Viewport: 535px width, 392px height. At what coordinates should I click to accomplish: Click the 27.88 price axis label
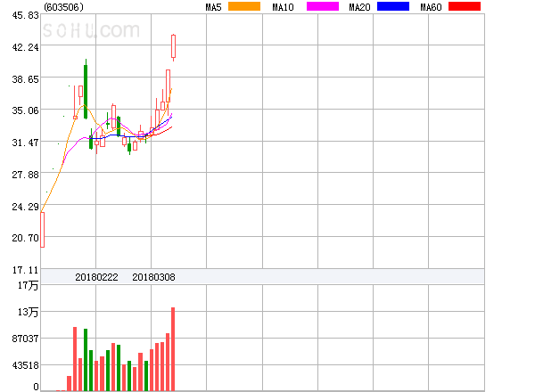[x=26, y=175]
